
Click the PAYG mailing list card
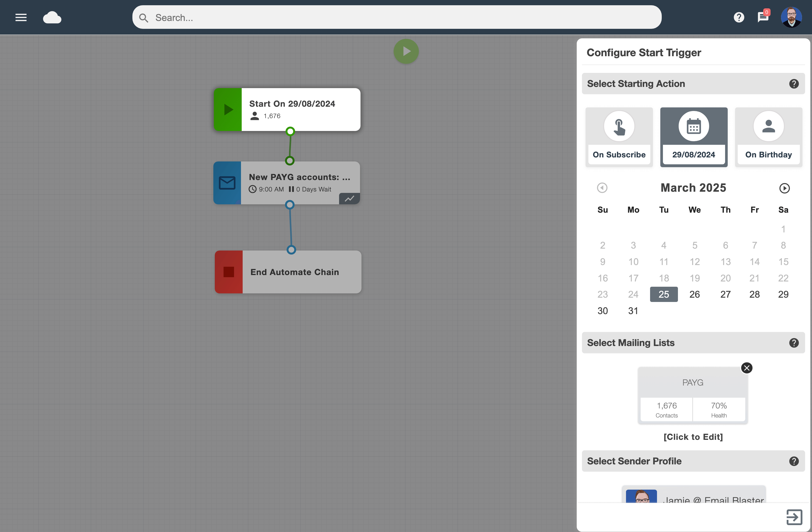click(693, 396)
